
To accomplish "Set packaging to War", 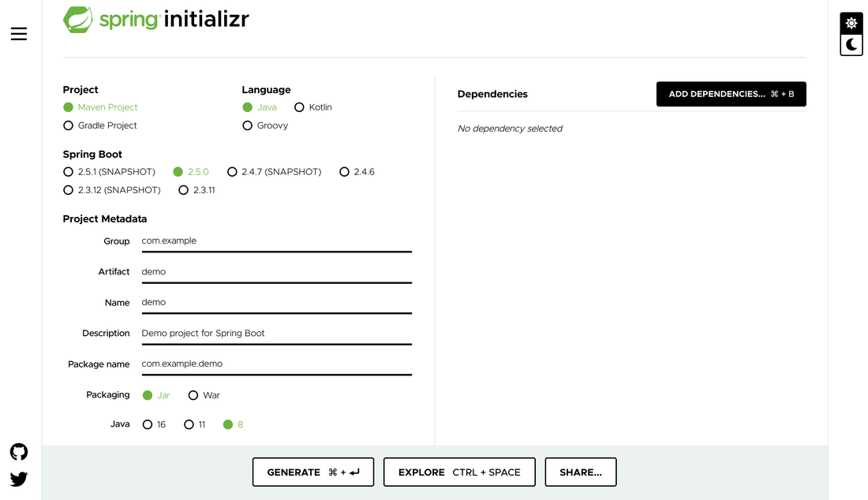I will (x=204, y=395).
